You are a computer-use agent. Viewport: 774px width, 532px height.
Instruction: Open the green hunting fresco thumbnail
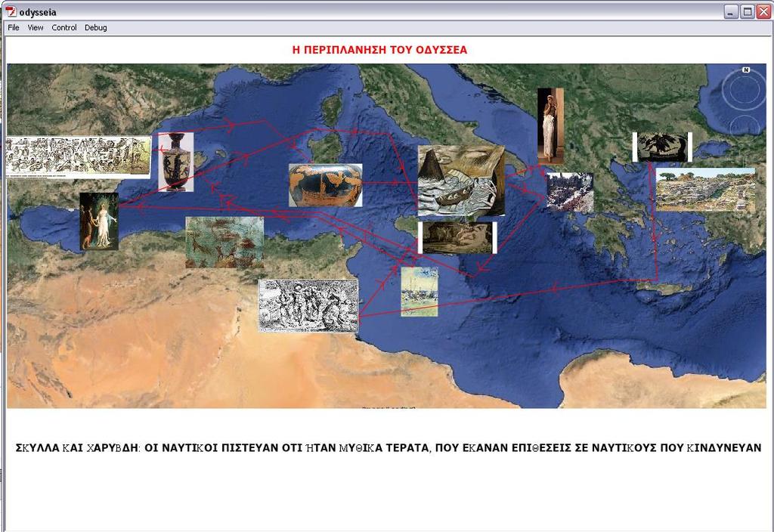(224, 243)
